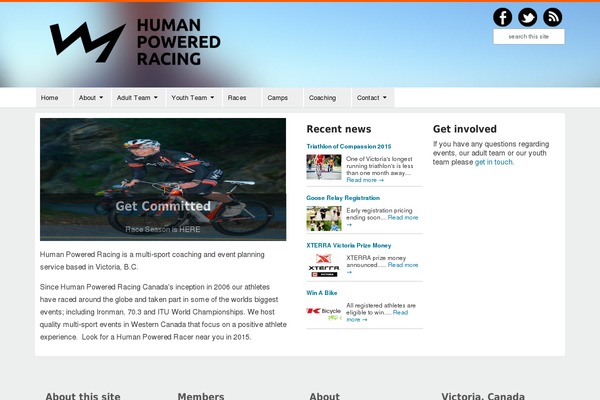Viewport: 600px width, 400px height.
Task: Expand the Contact dropdown menu
Action: [x=373, y=98]
